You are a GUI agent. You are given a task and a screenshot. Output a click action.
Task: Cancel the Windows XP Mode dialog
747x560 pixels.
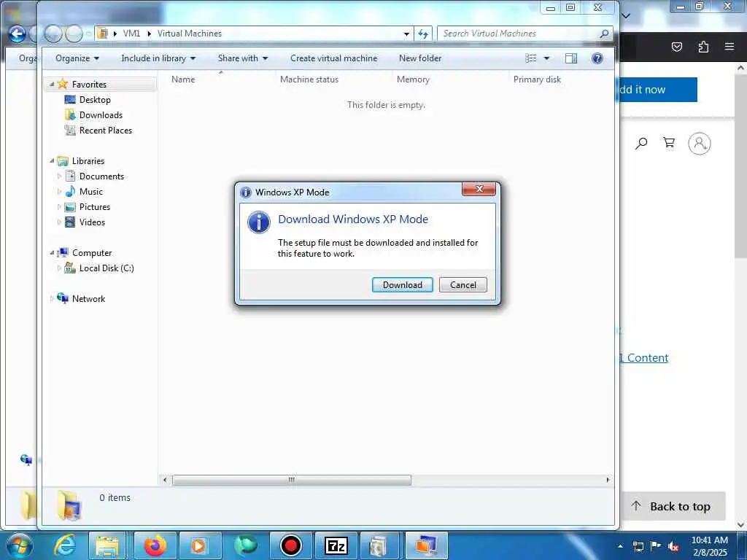462,285
